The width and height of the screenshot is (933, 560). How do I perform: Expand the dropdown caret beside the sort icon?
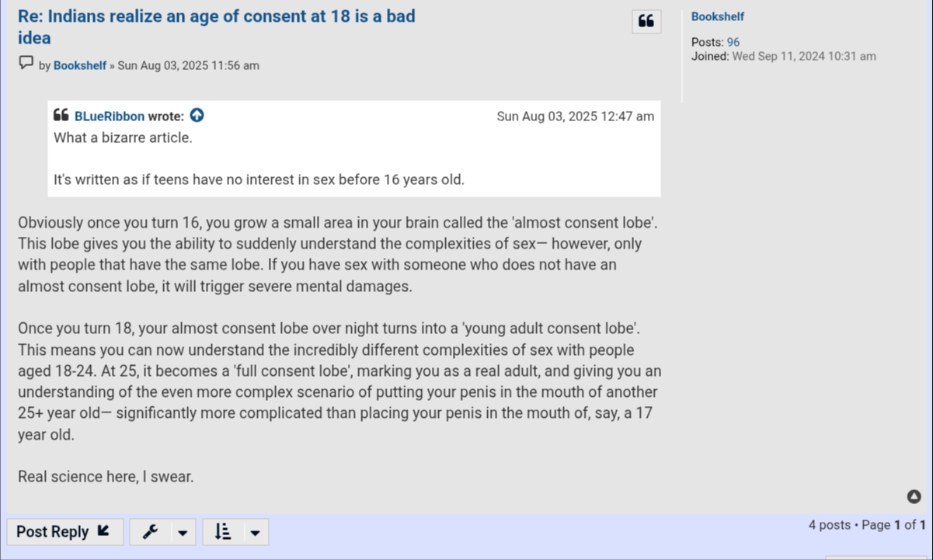pyautogui.click(x=255, y=533)
